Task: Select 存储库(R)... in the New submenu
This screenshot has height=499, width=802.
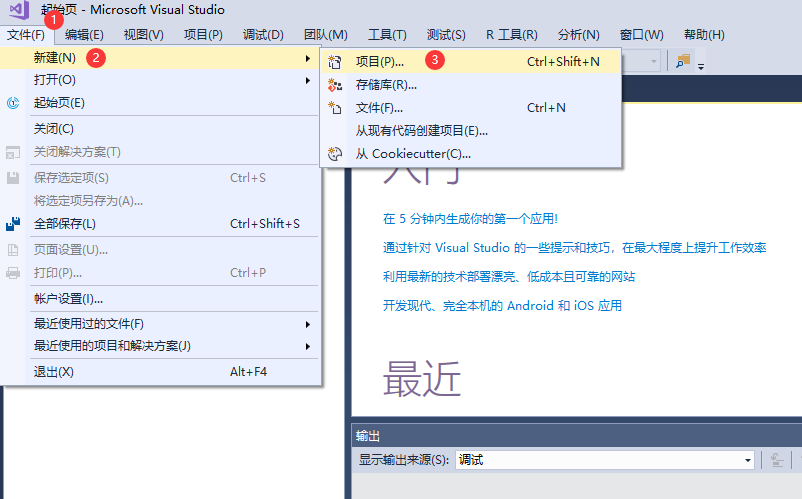Action: click(471, 85)
